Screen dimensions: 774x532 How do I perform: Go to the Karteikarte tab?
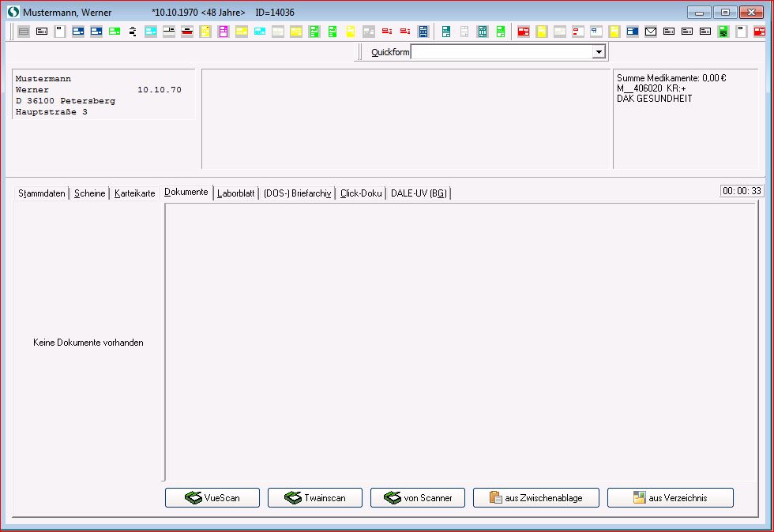tap(134, 193)
